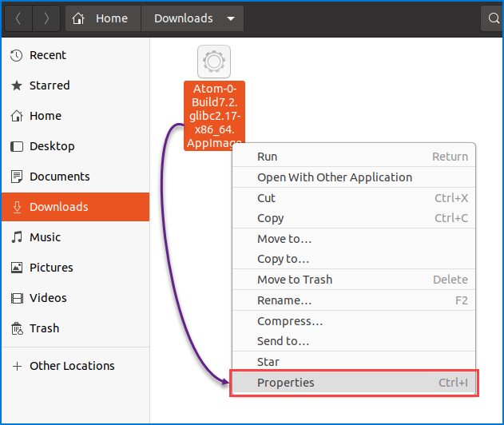Click the Home label in path bar
The height and width of the screenshot is (425, 504).
click(x=112, y=18)
